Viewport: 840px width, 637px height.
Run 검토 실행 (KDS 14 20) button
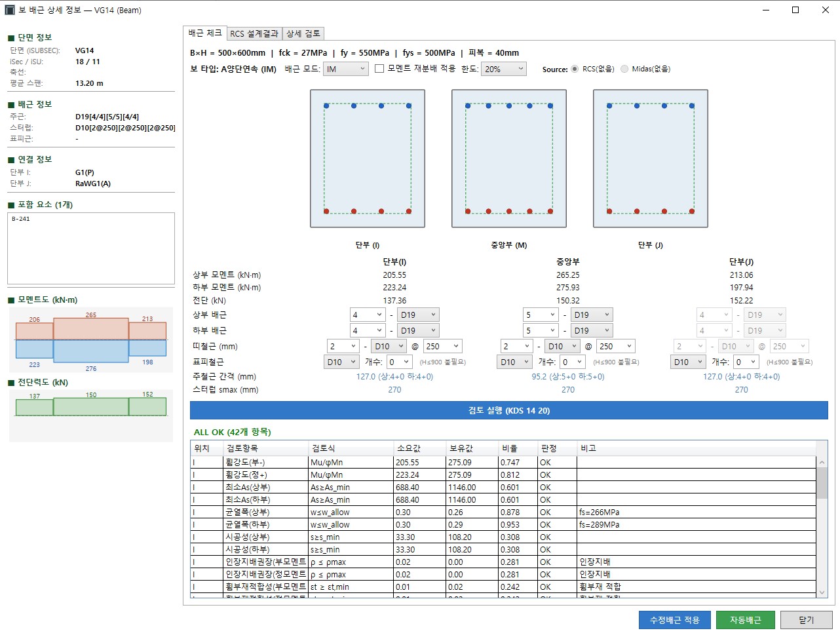pyautogui.click(x=509, y=410)
